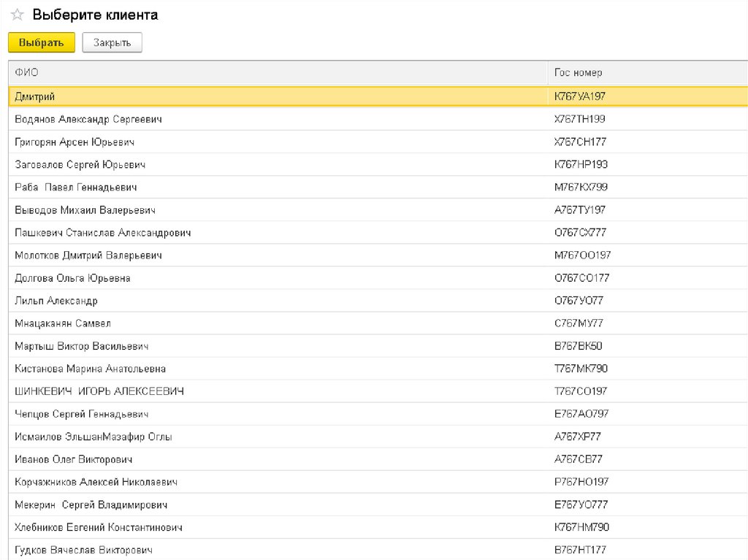Viewport: 748px width, 560px height.
Task: Click the Гос номер column header
Action: pos(578,73)
